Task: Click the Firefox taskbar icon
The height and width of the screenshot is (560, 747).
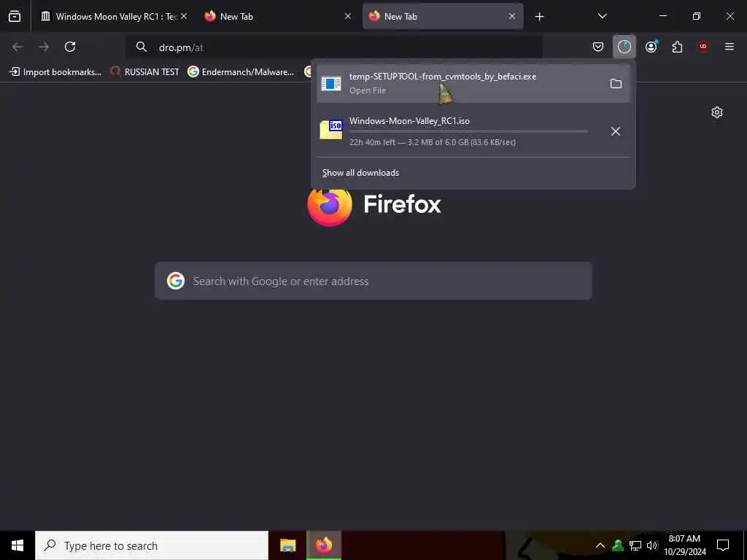Action: click(x=324, y=545)
